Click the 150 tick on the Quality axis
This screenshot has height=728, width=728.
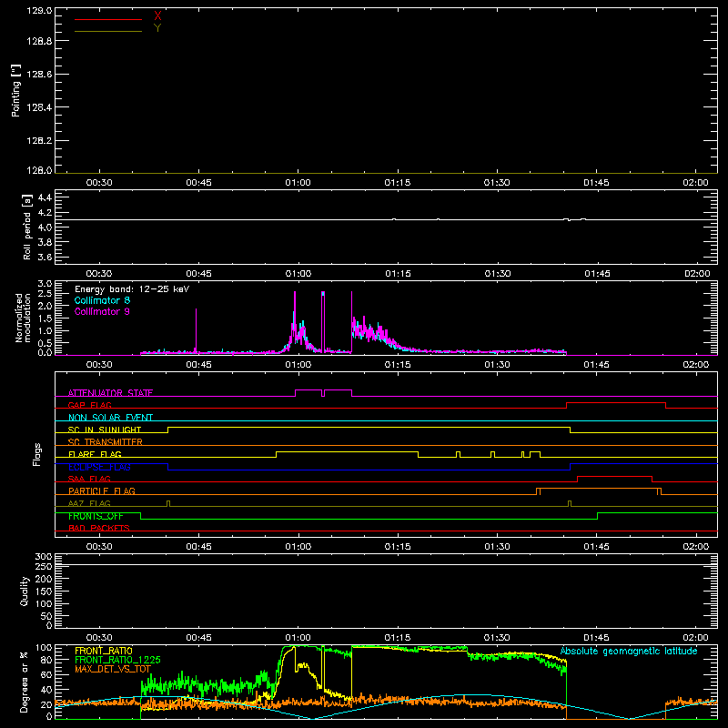click(x=44, y=591)
